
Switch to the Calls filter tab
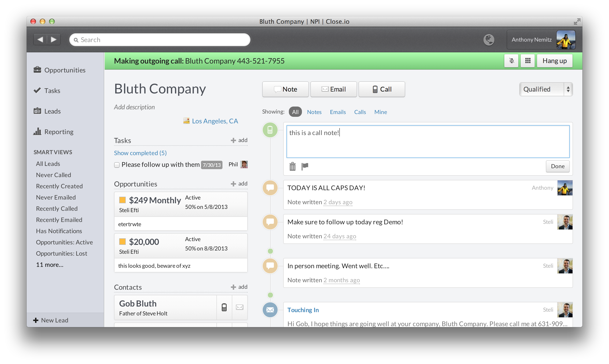(x=360, y=112)
